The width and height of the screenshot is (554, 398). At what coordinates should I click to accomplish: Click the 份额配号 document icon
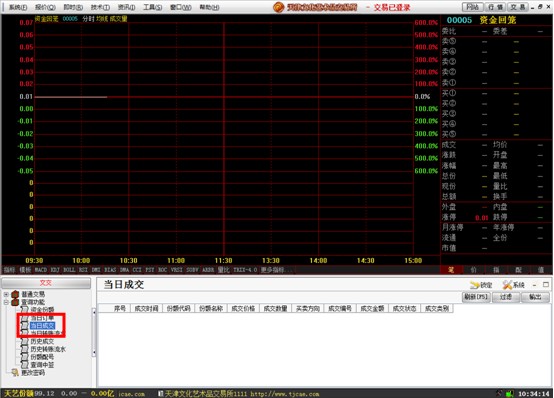coord(24,357)
